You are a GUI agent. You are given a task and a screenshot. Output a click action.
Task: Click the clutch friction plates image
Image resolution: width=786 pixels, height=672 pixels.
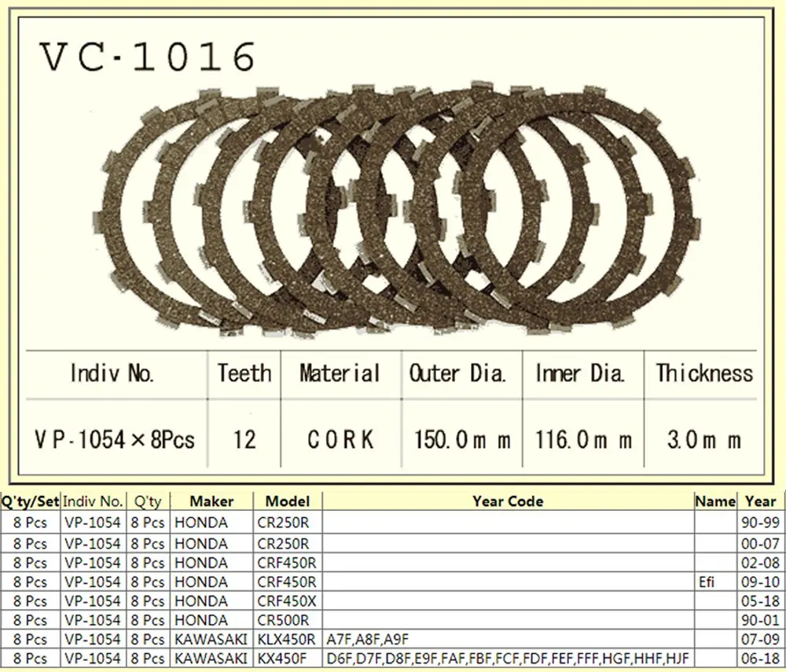(395, 209)
